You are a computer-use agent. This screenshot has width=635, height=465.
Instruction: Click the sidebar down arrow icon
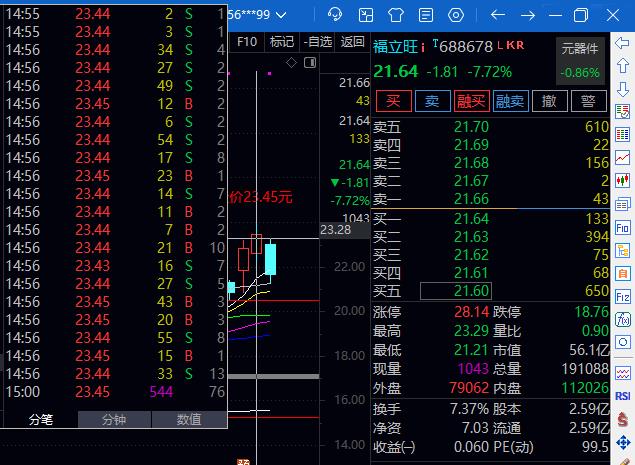coord(622,89)
